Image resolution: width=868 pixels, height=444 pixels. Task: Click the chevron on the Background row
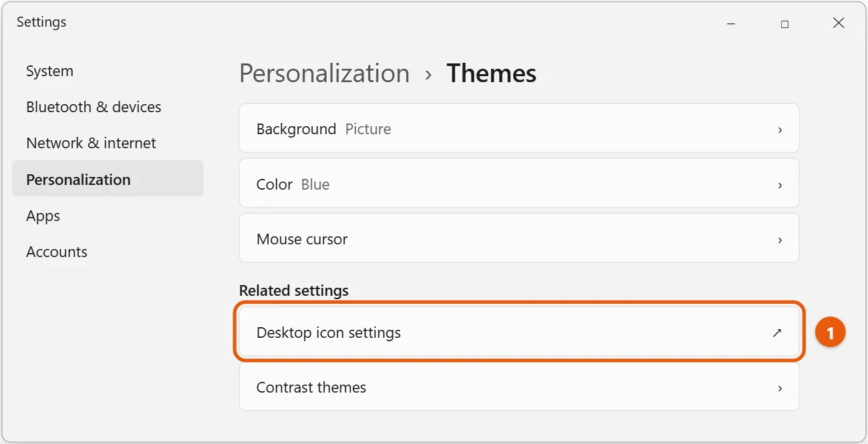pyautogui.click(x=780, y=130)
